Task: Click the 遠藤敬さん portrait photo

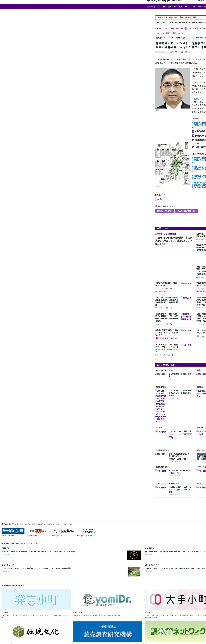Action: (173, 88)
